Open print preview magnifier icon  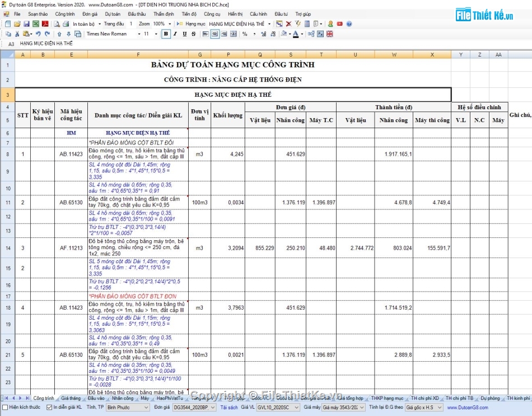click(x=57, y=24)
